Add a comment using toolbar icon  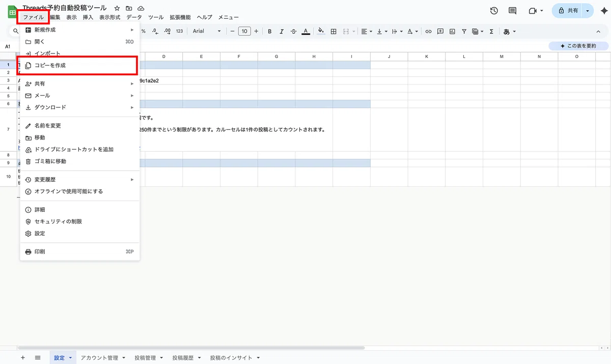(440, 31)
